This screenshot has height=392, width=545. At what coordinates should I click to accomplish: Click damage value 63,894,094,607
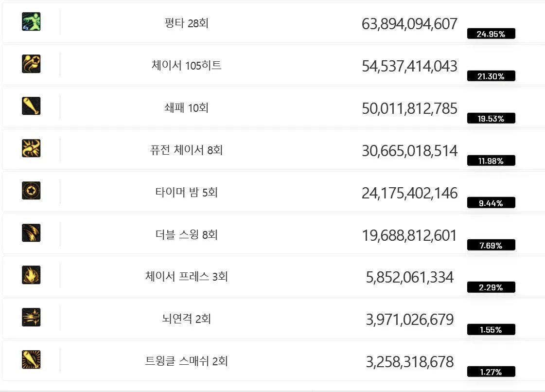pos(409,24)
